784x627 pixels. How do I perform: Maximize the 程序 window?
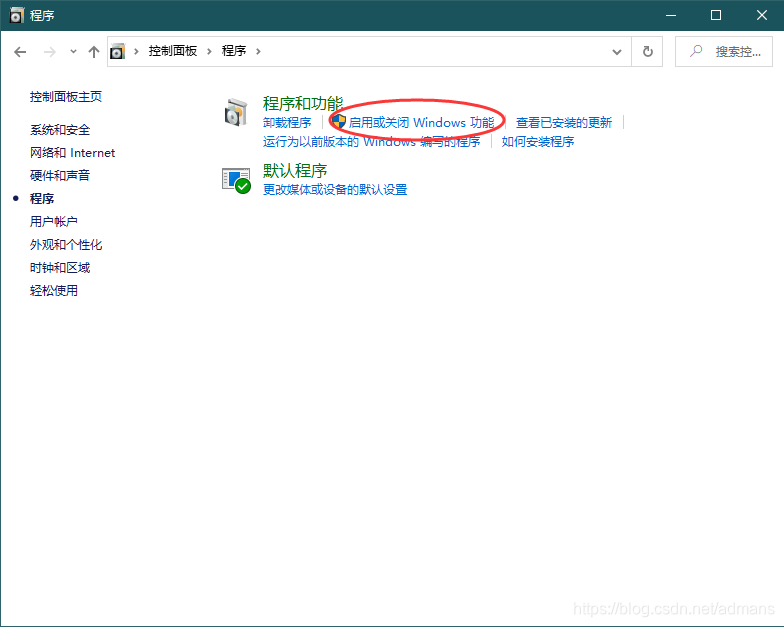coord(716,16)
